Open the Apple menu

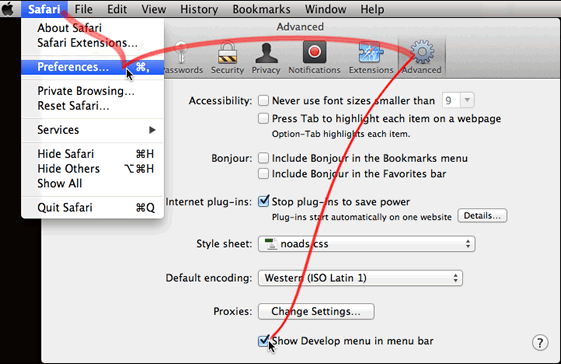point(8,9)
